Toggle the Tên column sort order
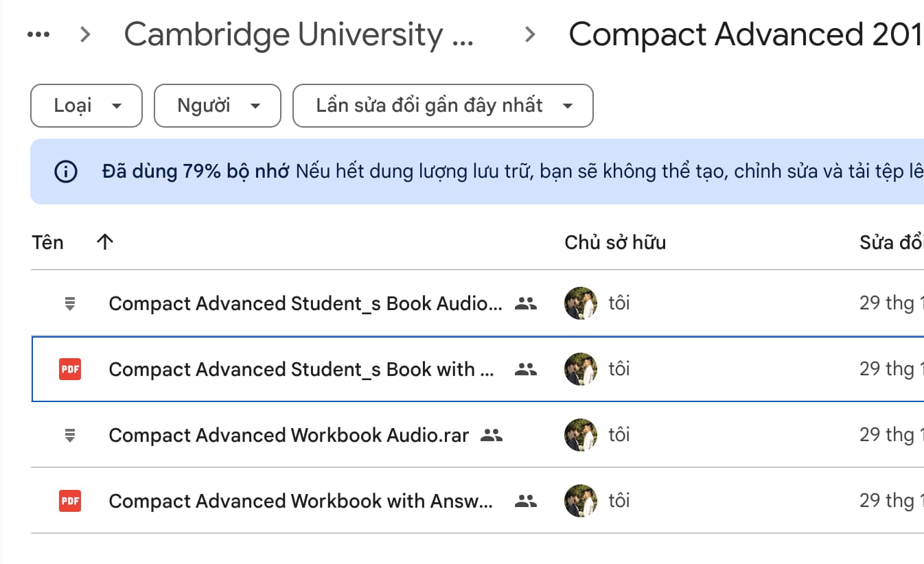The image size is (924, 564). tap(104, 242)
